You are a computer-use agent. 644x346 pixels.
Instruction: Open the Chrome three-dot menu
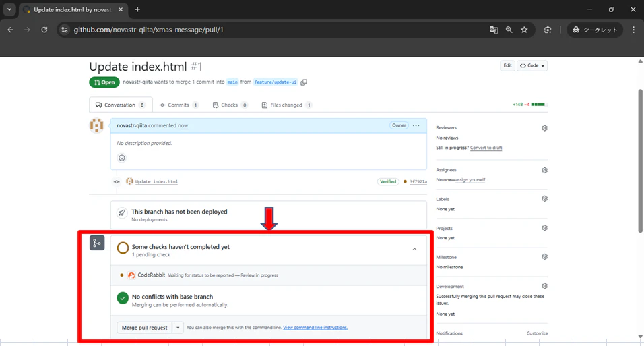[634, 30]
